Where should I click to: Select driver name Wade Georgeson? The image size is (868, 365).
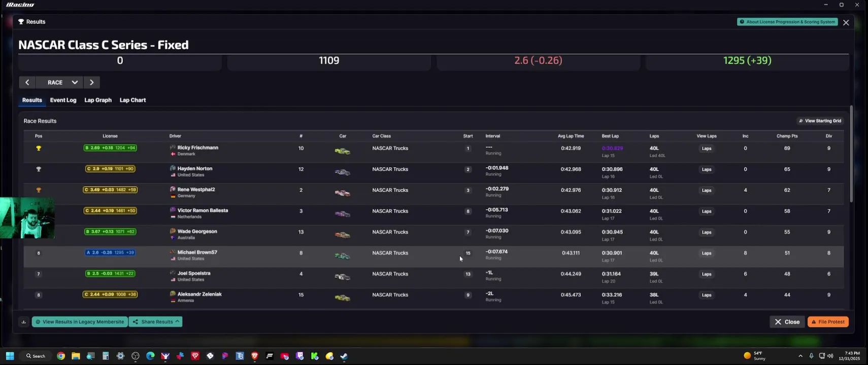[197, 231]
